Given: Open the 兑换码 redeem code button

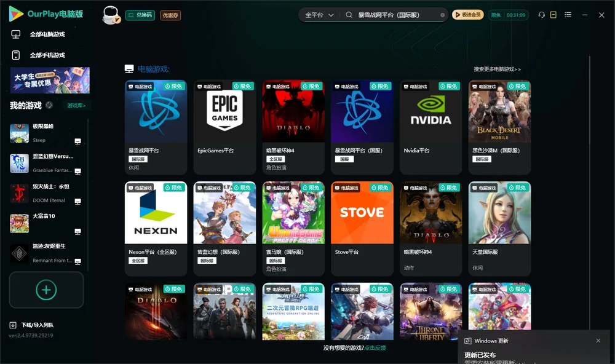Looking at the screenshot, I should 140,15.
